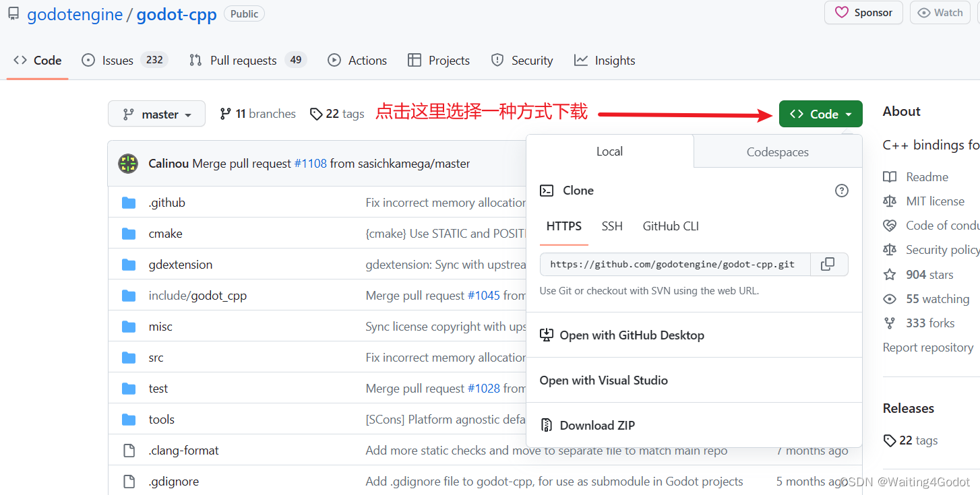The height and width of the screenshot is (495, 980).
Task: Open the .github folder
Action: [166, 202]
